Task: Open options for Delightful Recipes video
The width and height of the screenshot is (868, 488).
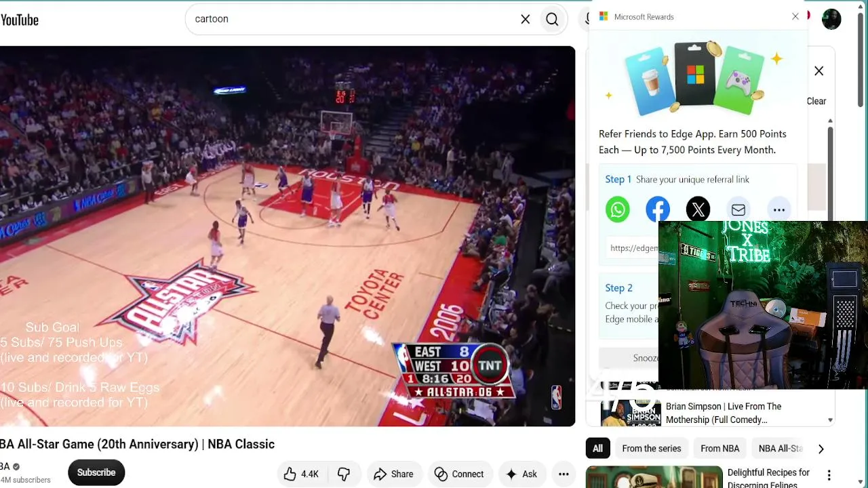Action: click(829, 475)
